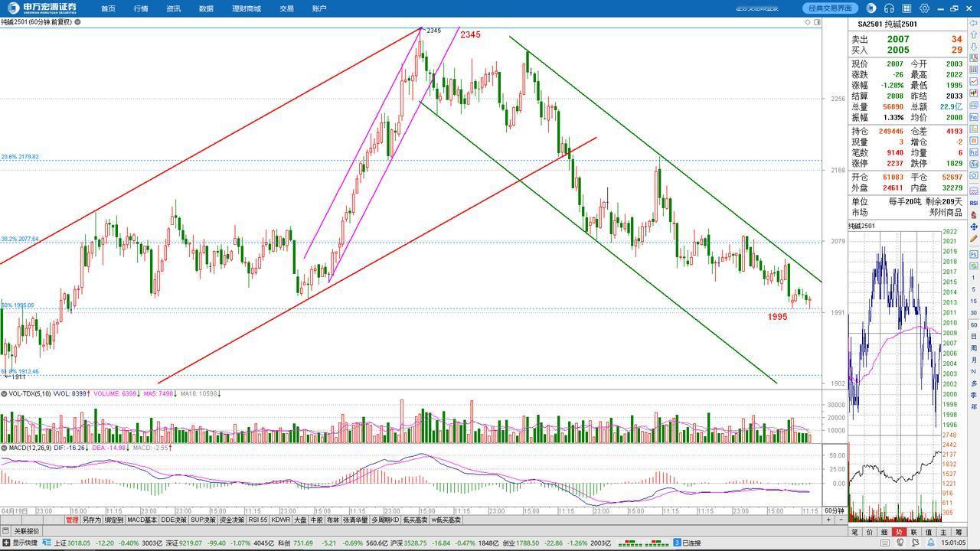
Task: Select the 筹 tab in side panel
Action: [959, 532]
